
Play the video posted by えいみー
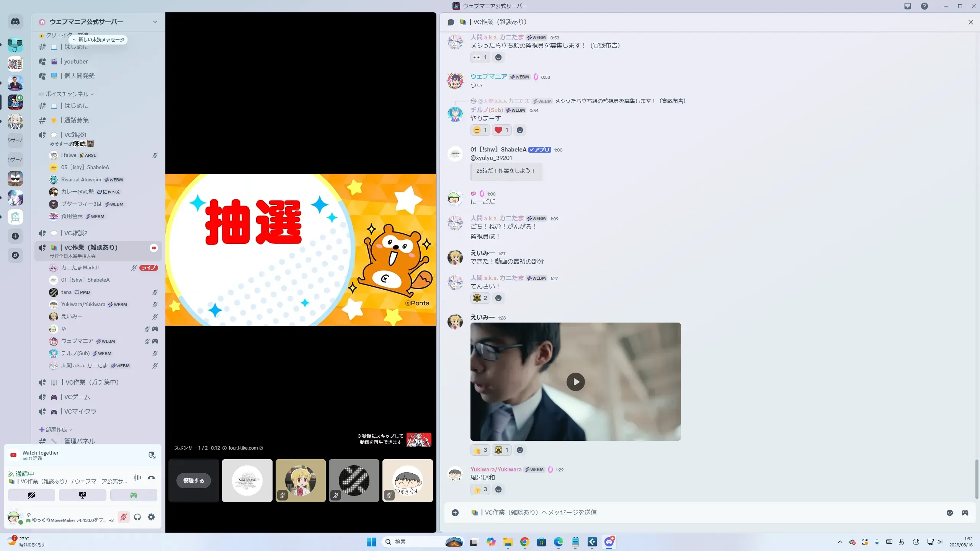tap(575, 382)
